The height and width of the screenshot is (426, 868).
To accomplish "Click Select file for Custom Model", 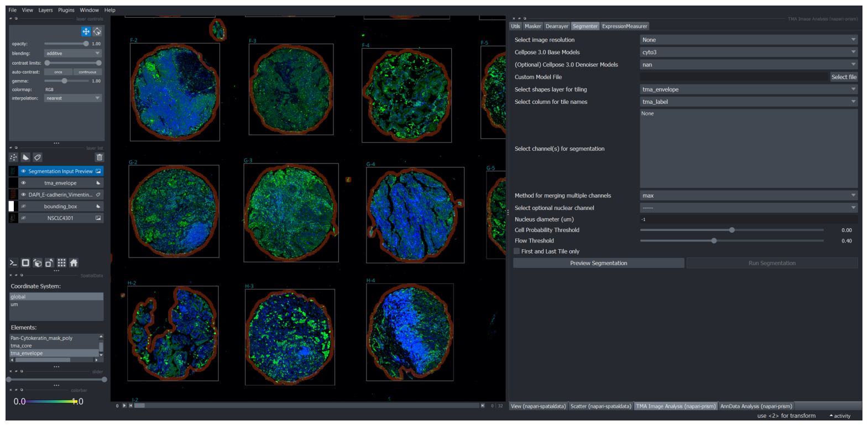I will coord(844,77).
